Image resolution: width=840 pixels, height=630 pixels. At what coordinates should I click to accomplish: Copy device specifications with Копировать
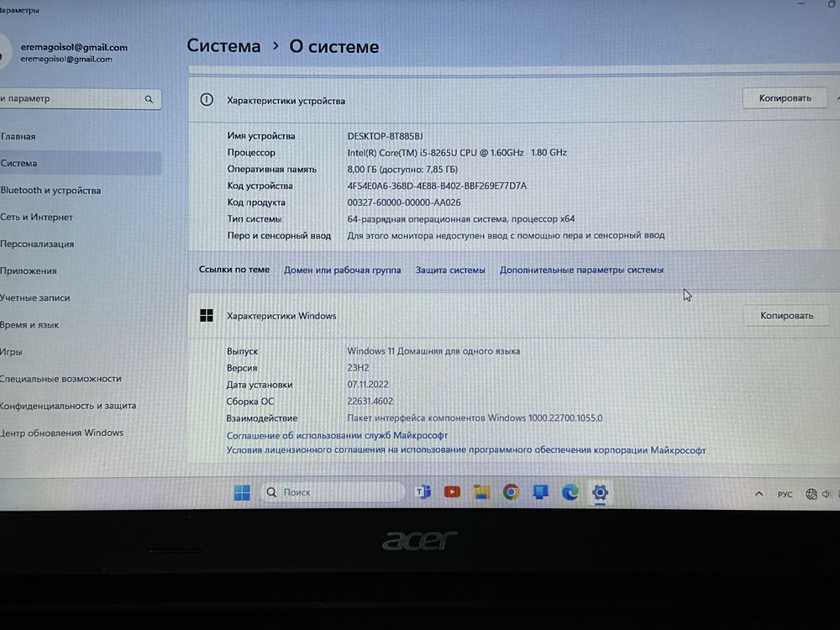pyautogui.click(x=785, y=98)
